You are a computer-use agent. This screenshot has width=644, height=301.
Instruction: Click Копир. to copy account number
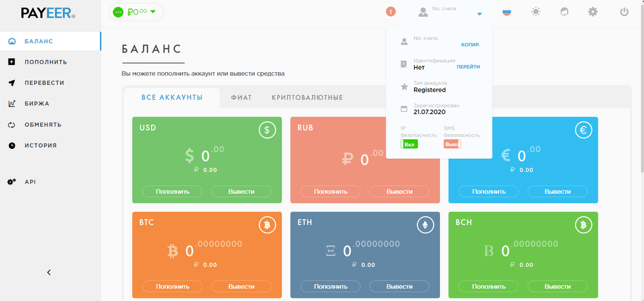coord(470,44)
